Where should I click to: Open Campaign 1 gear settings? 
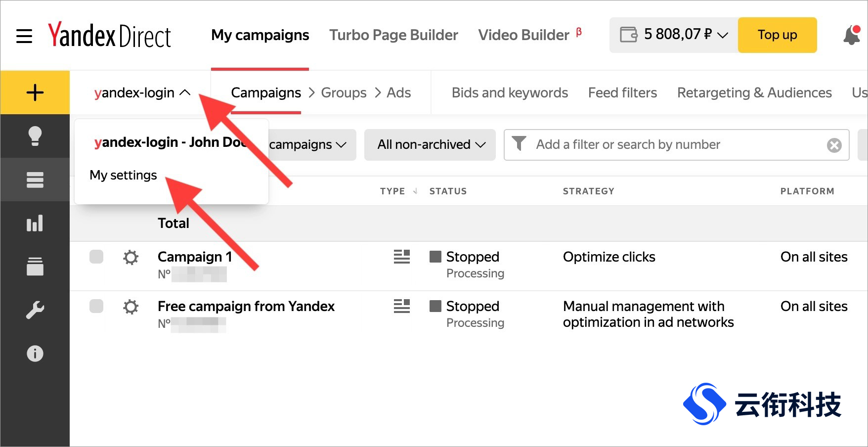tap(131, 258)
